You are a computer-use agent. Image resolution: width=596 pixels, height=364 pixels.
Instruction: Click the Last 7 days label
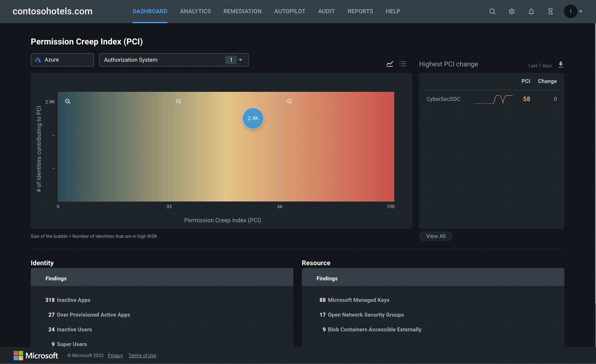pos(540,66)
